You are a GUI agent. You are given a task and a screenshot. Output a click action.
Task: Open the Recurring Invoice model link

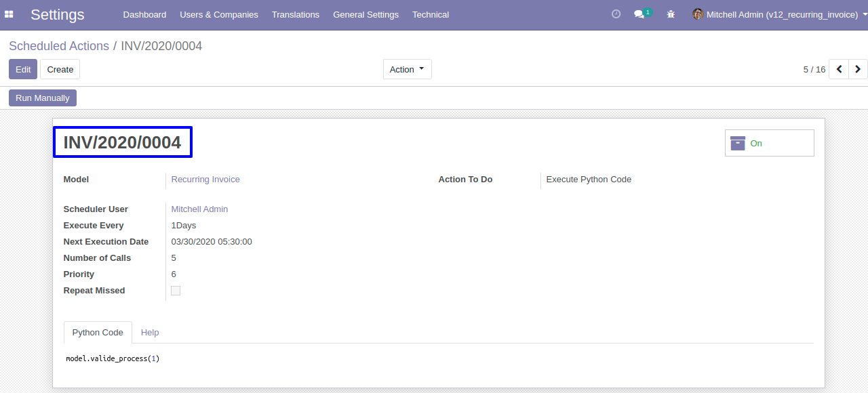click(x=205, y=180)
